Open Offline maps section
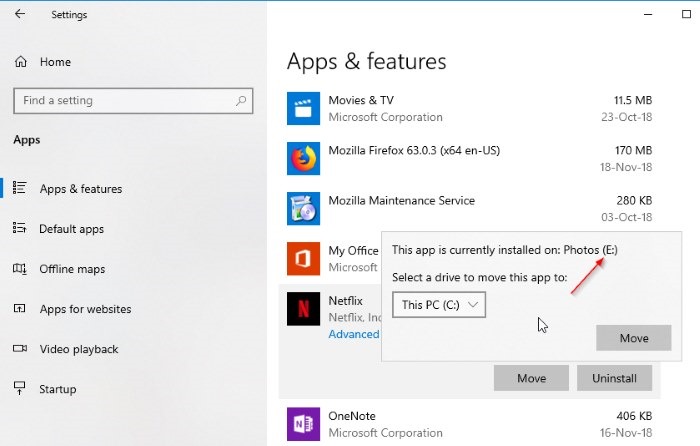700x446 pixels. 72,269
